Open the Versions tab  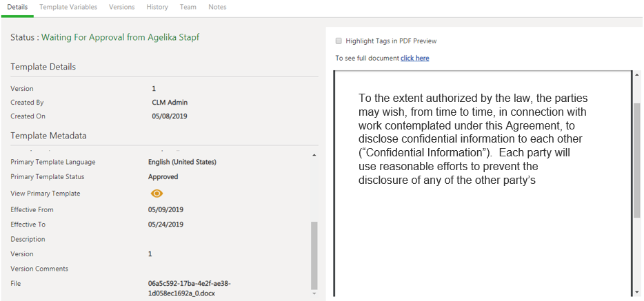click(122, 7)
